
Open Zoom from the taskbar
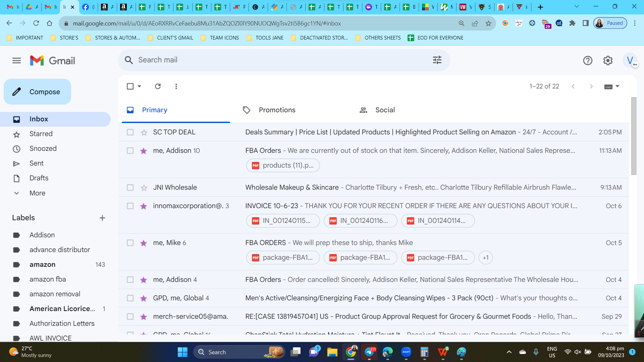(406, 352)
